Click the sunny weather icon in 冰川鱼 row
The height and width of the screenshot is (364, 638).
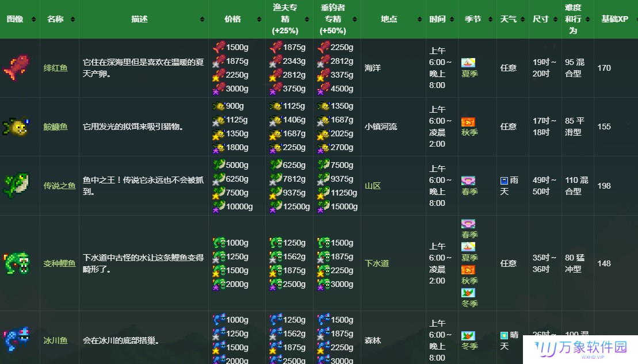tap(504, 335)
